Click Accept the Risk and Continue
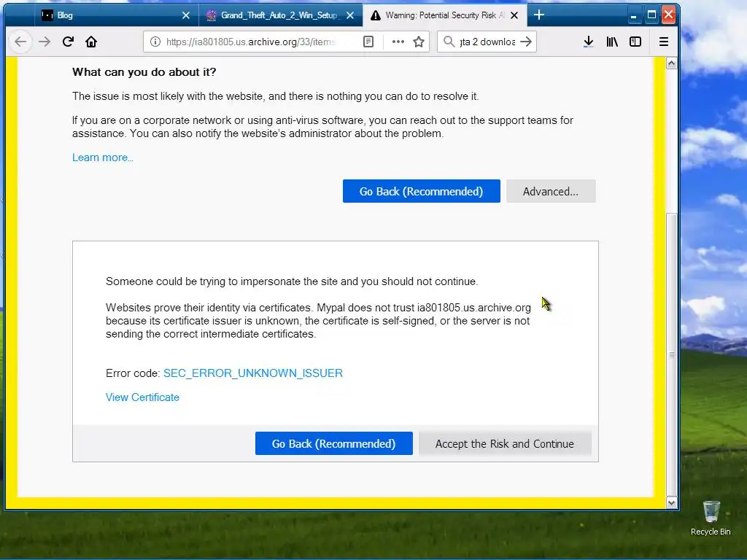Viewport: 747px width, 560px height. coord(505,443)
